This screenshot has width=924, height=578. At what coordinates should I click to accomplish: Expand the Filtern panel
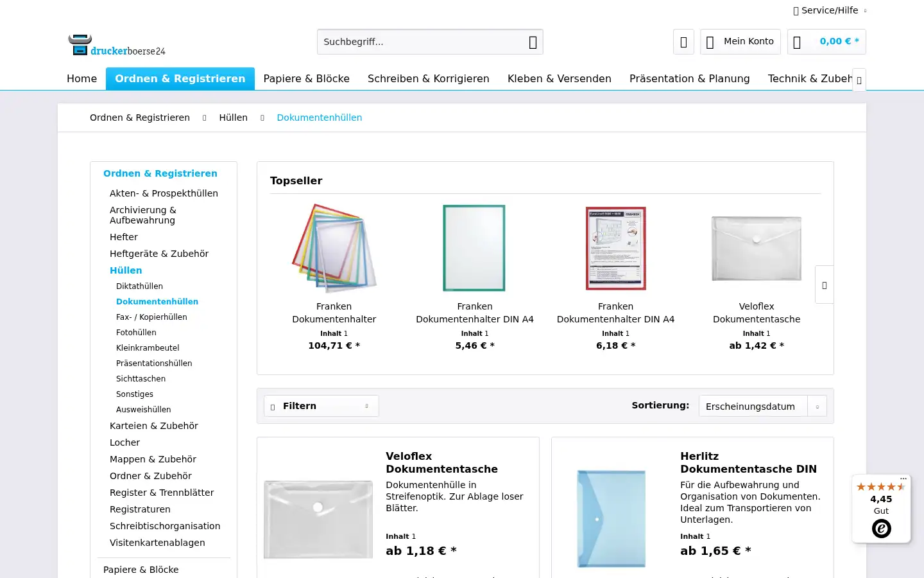[321, 406]
